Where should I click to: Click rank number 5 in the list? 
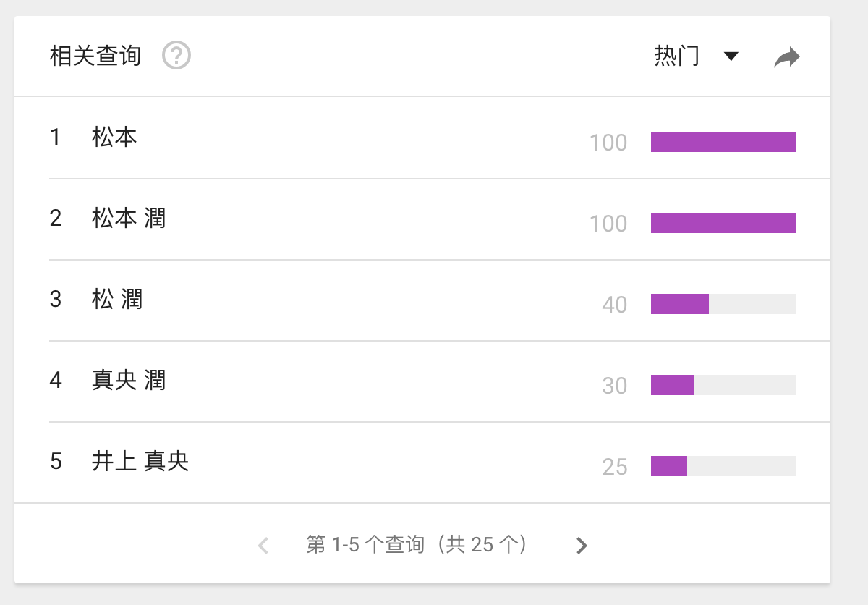[x=56, y=461]
